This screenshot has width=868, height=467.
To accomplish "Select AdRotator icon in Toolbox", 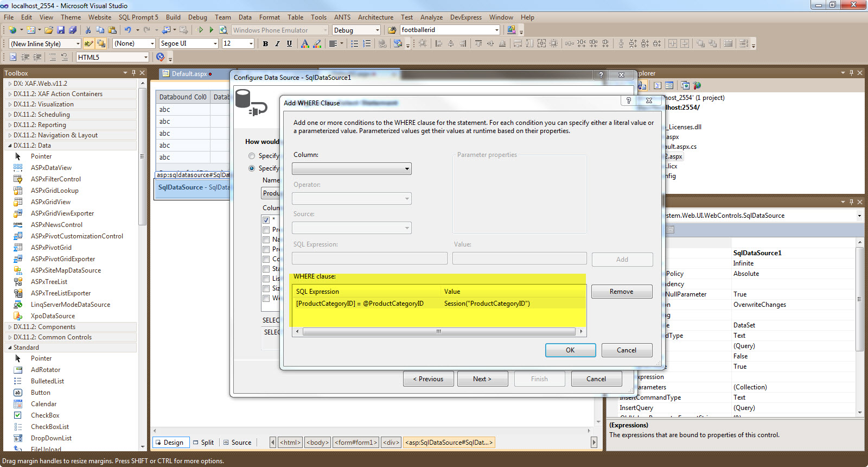I will [x=18, y=370].
